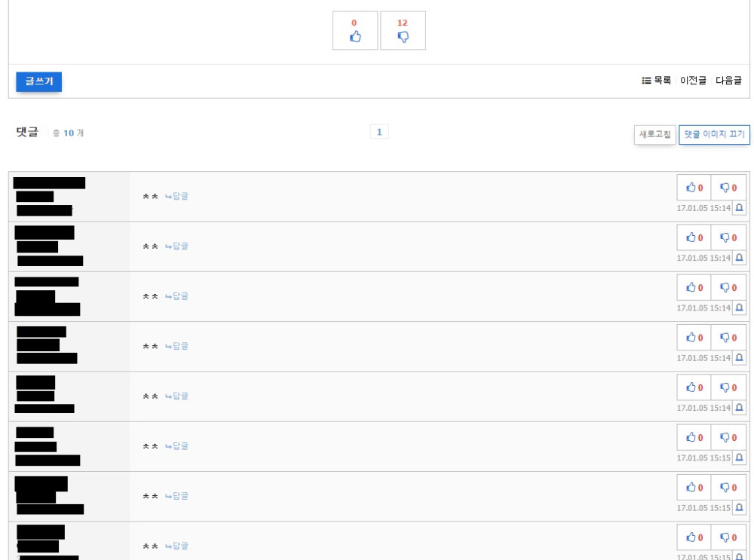The height and width of the screenshot is (560, 754).
Task: Report the sixth comment via bell icon
Action: (x=740, y=458)
